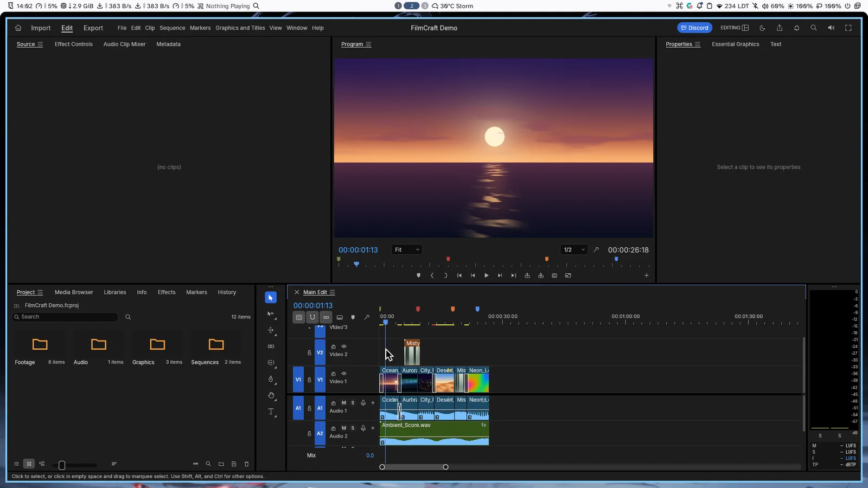Image resolution: width=868 pixels, height=488 pixels.
Task: Toggle Video 1 track visibility eye
Action: tap(343, 374)
